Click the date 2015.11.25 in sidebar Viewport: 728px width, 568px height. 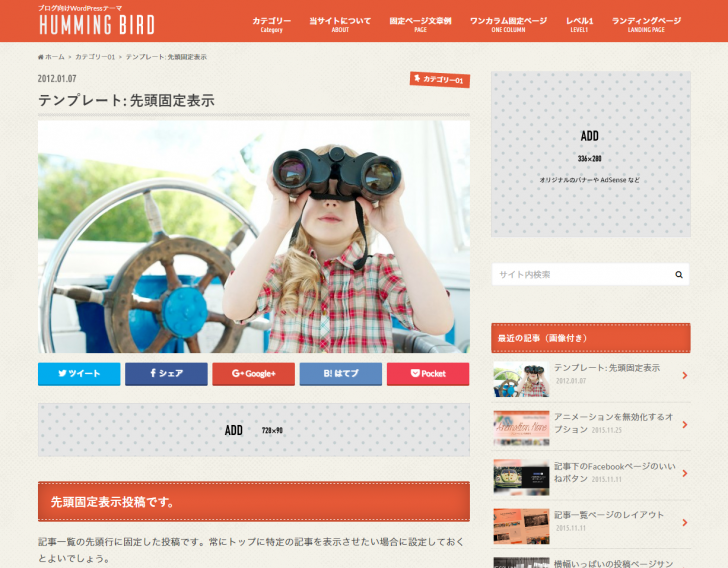(606, 430)
